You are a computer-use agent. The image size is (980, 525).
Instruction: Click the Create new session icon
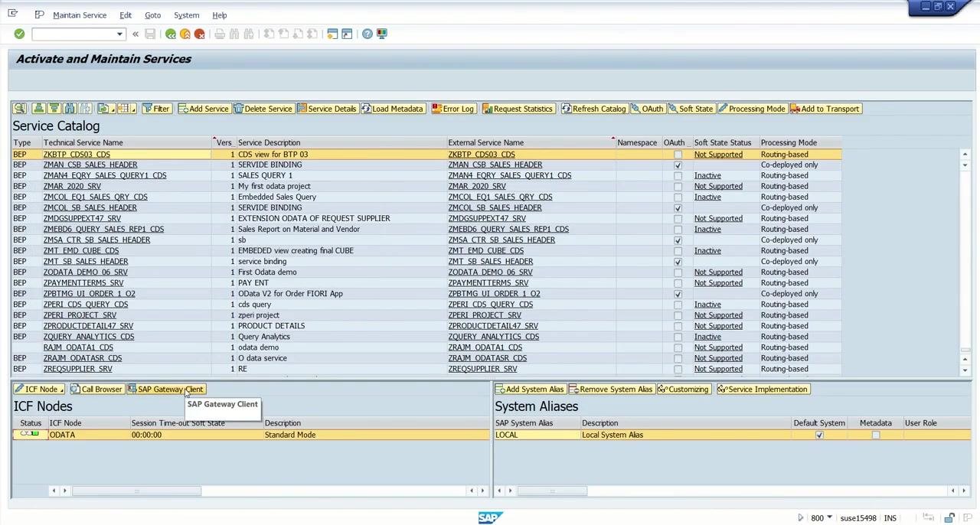click(332, 34)
